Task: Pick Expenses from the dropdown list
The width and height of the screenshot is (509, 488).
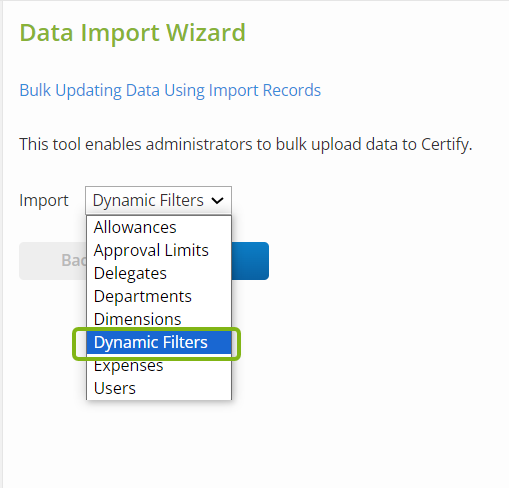Action: tap(159, 365)
